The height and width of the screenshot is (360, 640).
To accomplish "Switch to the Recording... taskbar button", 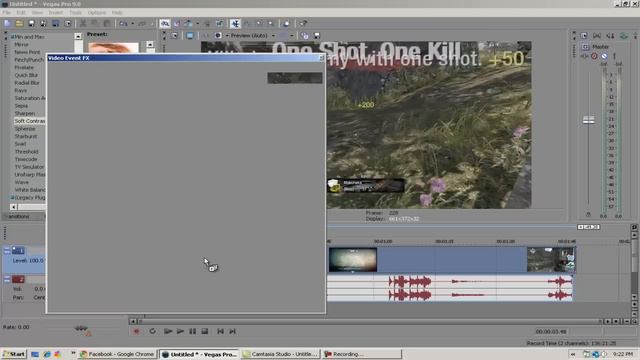I will [x=362, y=354].
